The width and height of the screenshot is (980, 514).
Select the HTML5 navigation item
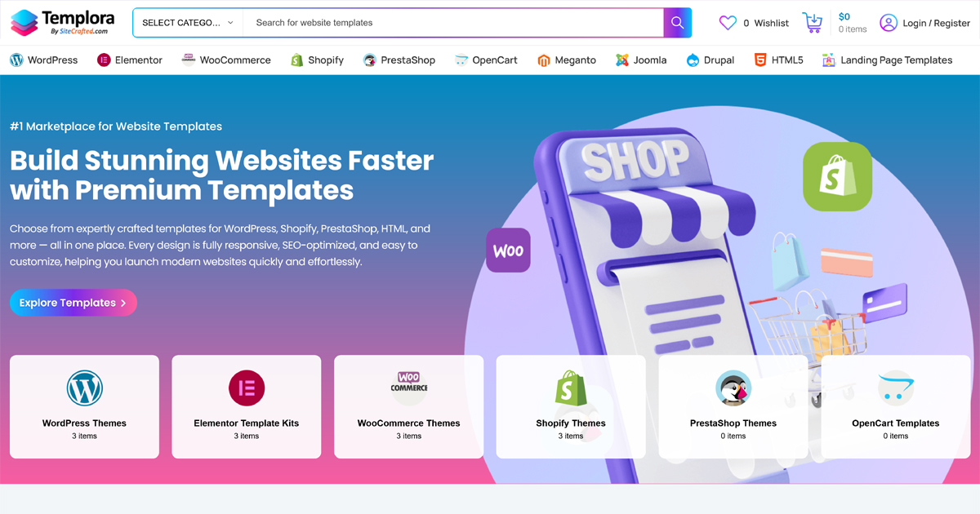point(778,60)
